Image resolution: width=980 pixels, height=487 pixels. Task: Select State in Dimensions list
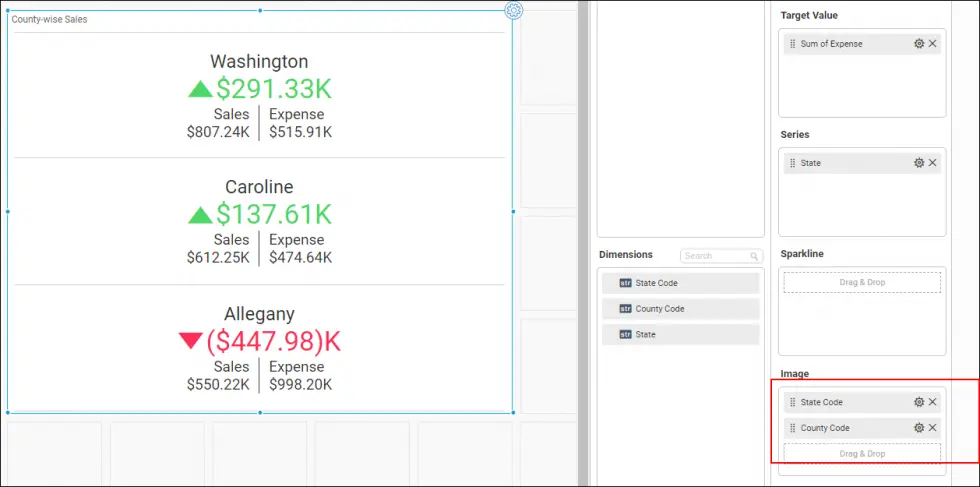(x=680, y=335)
